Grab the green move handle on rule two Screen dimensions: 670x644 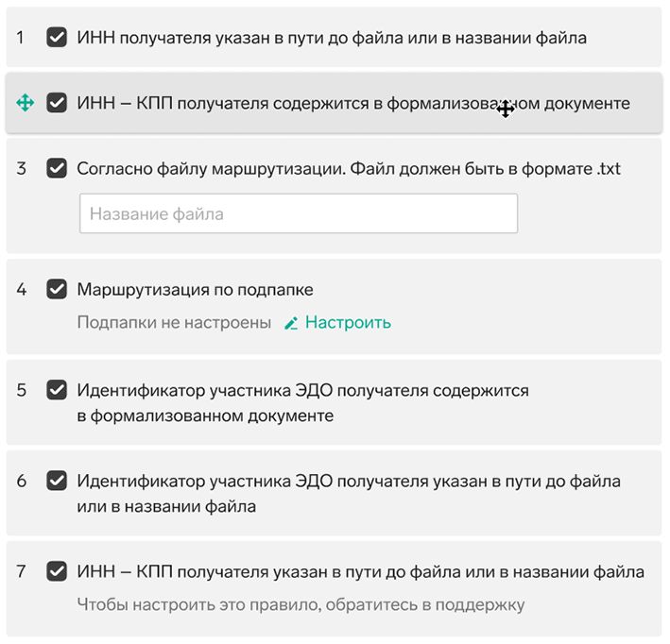(25, 103)
